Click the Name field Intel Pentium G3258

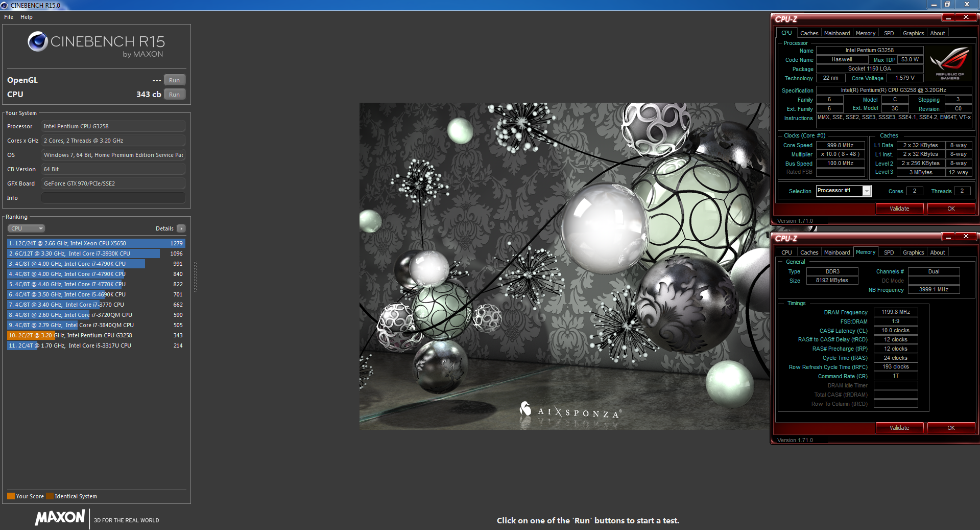pyautogui.click(x=869, y=51)
